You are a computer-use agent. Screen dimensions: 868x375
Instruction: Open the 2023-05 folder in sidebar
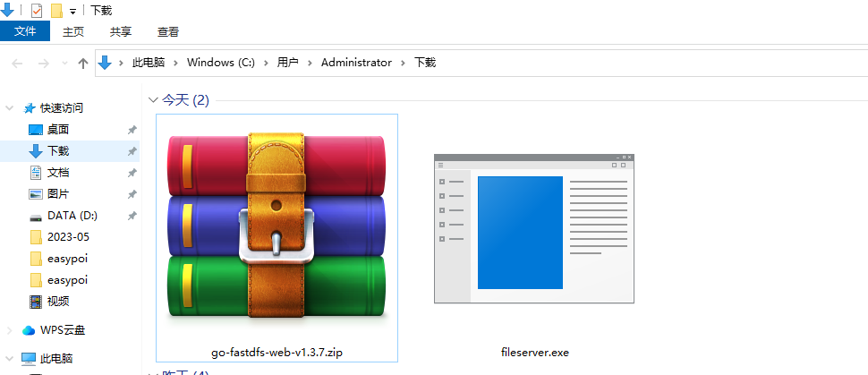pos(68,237)
